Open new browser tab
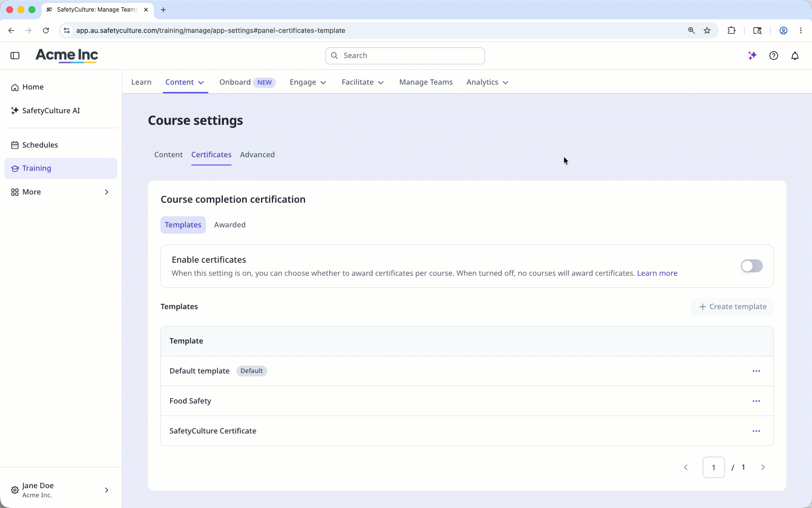This screenshot has height=508, width=812. [x=163, y=10]
